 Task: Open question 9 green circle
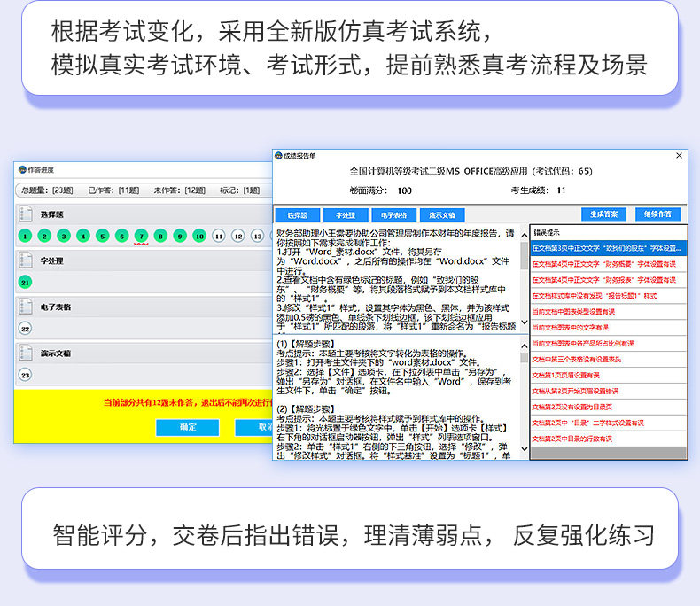click(180, 236)
